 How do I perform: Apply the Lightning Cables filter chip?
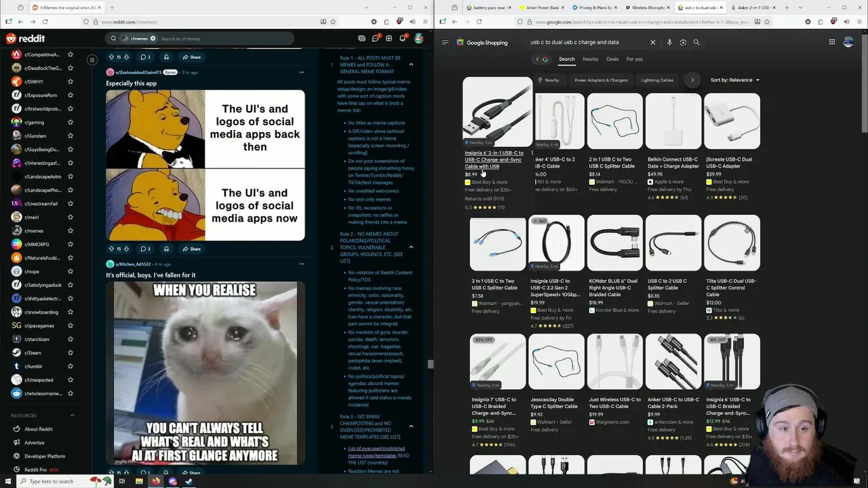(x=657, y=80)
